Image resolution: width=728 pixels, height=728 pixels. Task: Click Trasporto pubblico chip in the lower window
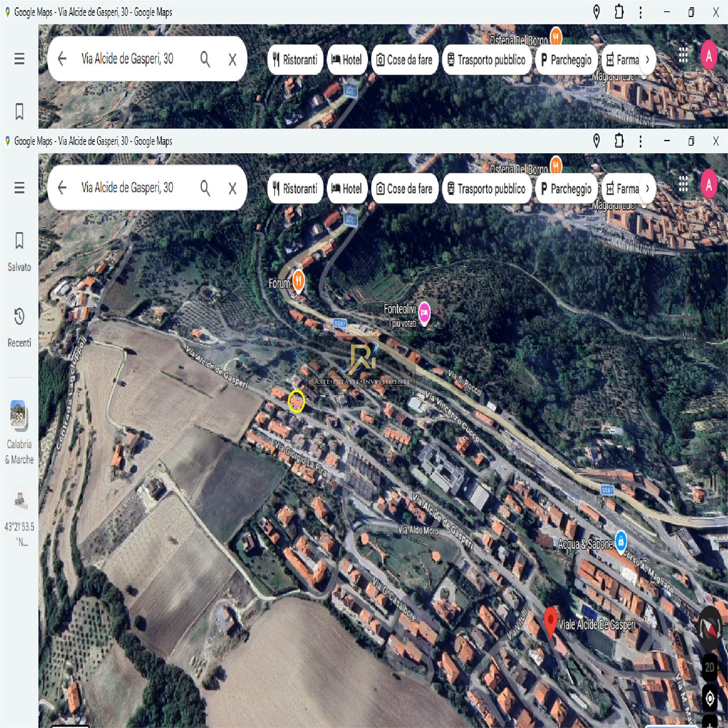click(x=486, y=188)
